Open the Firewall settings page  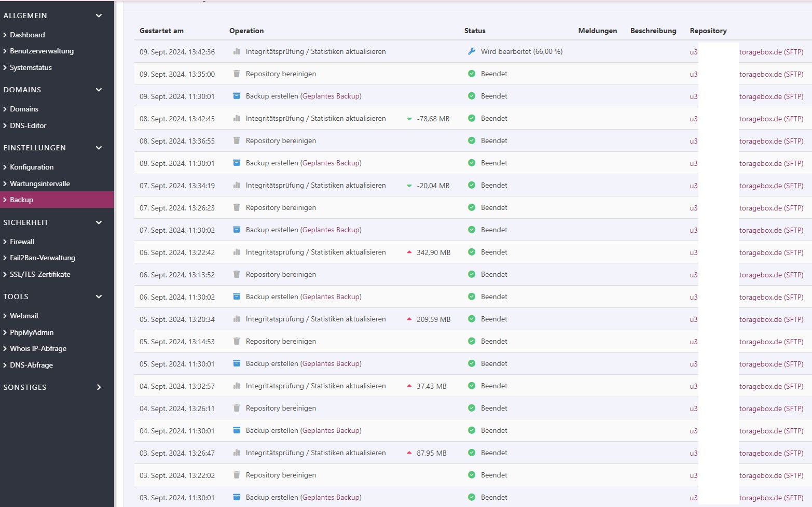(x=22, y=242)
